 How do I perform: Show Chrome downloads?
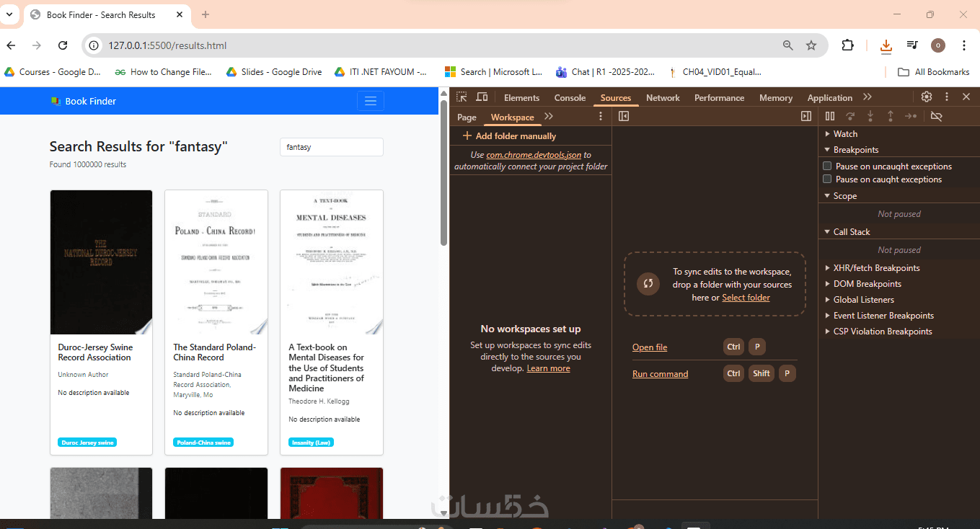pyautogui.click(x=886, y=45)
